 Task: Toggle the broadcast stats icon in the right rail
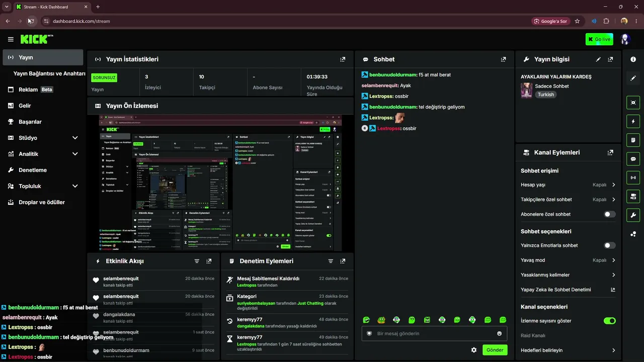tap(633, 177)
